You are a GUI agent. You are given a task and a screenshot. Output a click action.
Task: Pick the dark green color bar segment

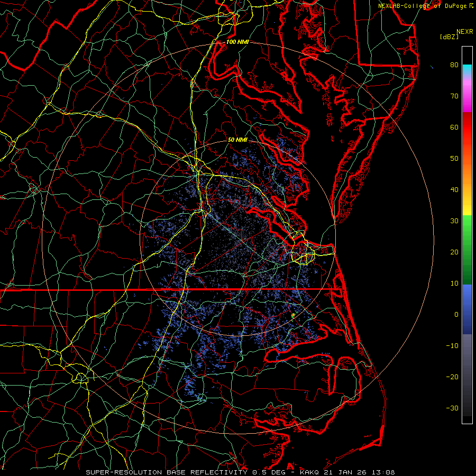pyautogui.click(x=467, y=273)
